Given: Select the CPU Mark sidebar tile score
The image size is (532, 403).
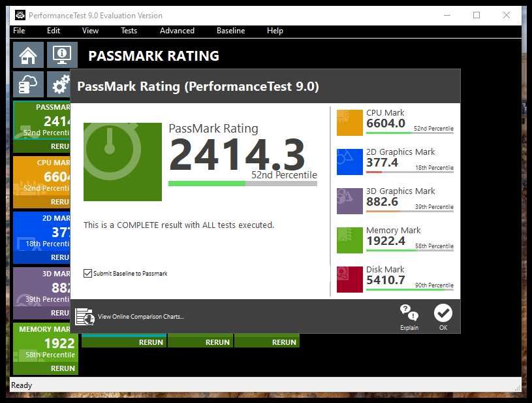Looking at the screenshot, I should click(57, 176).
